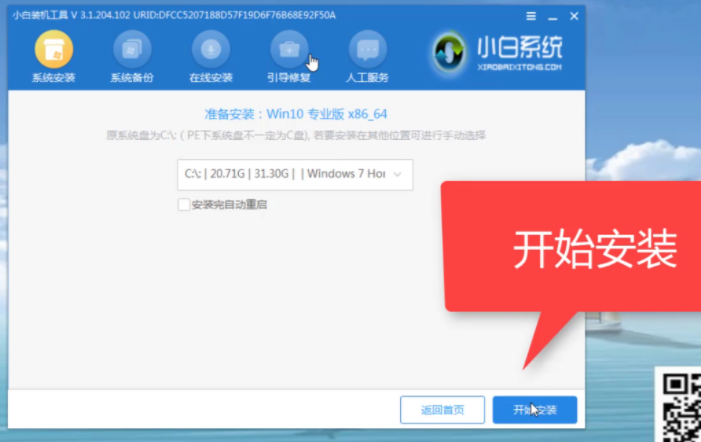
Task: Enable 安装完自动重启 auto-restart checkbox
Action: point(183,204)
